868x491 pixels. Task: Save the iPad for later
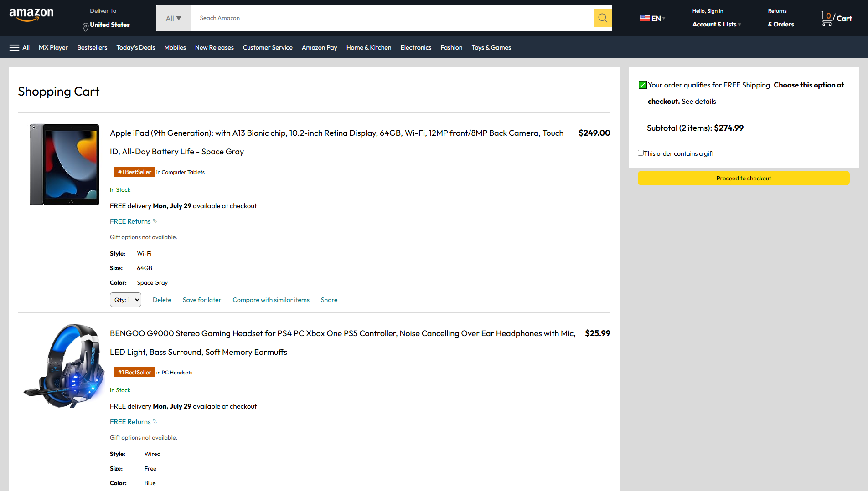tap(202, 300)
